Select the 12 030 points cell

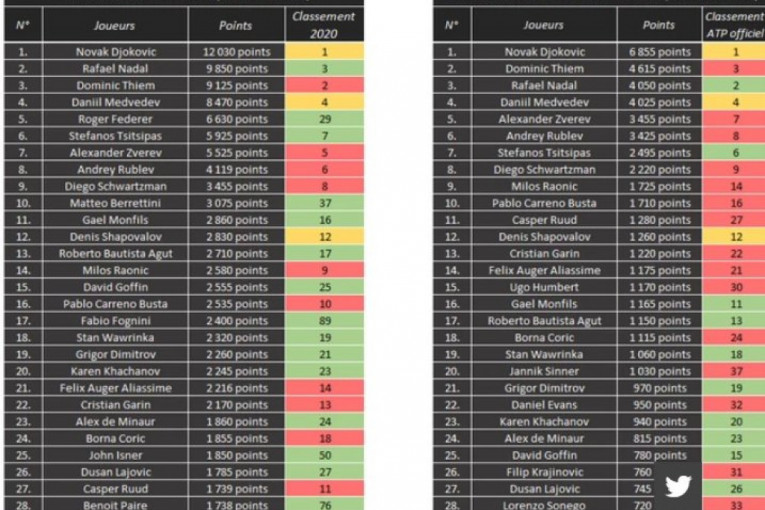pyautogui.click(x=236, y=51)
